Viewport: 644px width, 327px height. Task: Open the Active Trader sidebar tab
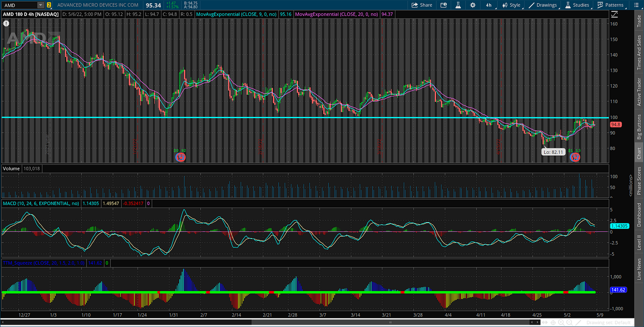click(638, 92)
